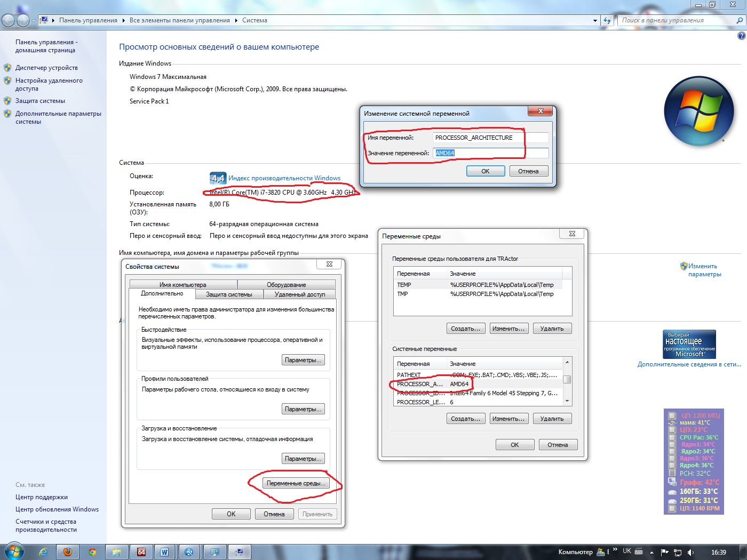Click the motherboard icon beside мама: 41°C

tap(672, 422)
